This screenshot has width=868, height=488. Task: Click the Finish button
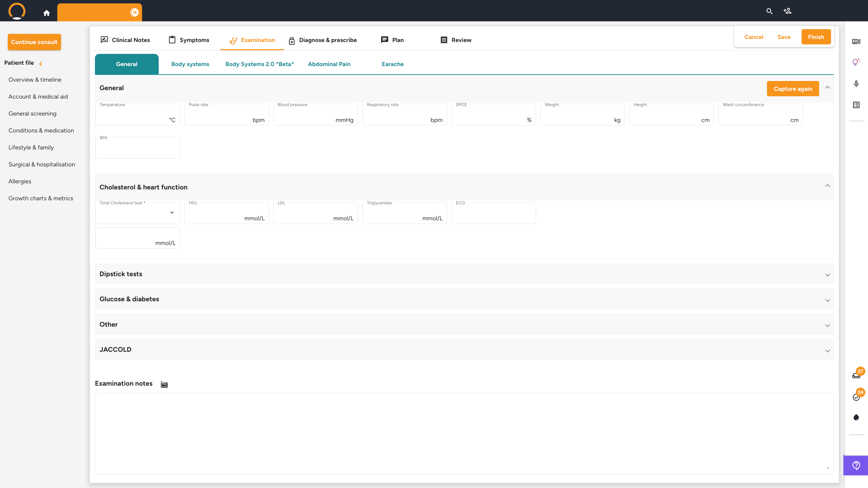coord(816,37)
